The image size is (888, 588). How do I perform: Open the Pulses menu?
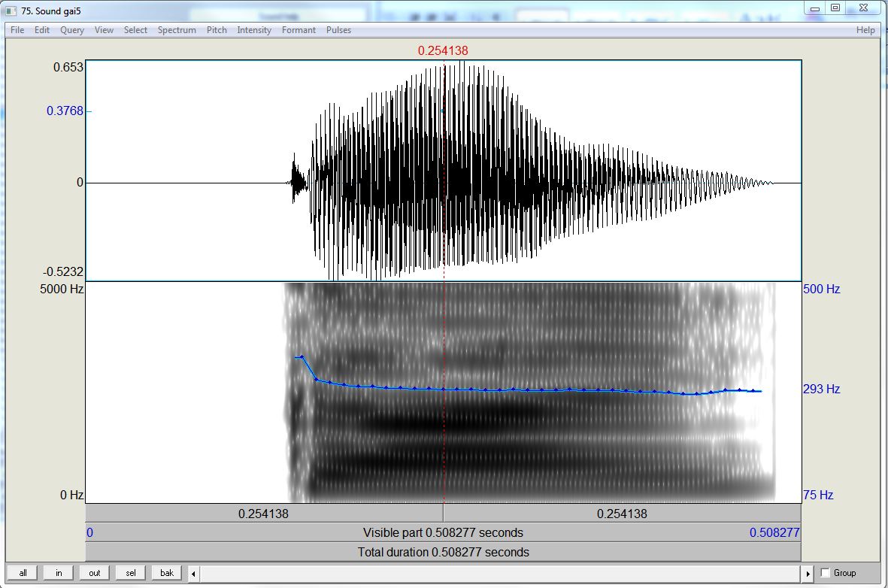338,30
